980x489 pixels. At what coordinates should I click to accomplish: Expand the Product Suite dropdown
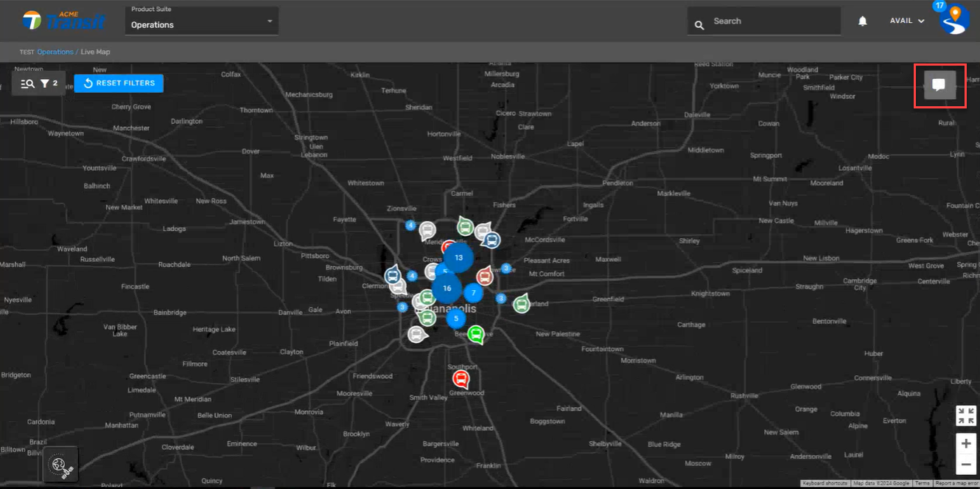[x=201, y=21]
